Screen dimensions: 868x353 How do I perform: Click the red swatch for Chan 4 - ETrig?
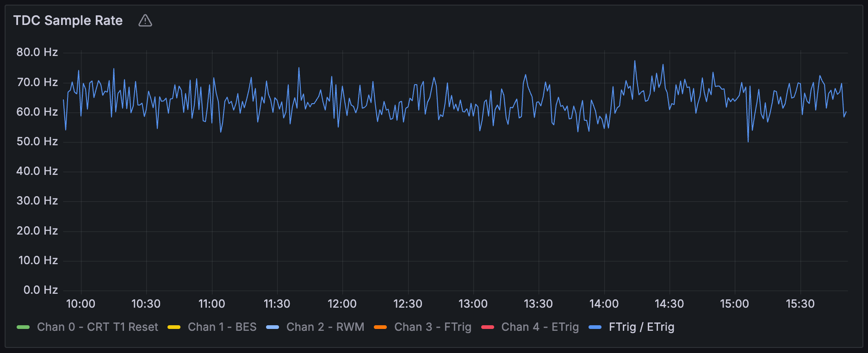click(488, 327)
